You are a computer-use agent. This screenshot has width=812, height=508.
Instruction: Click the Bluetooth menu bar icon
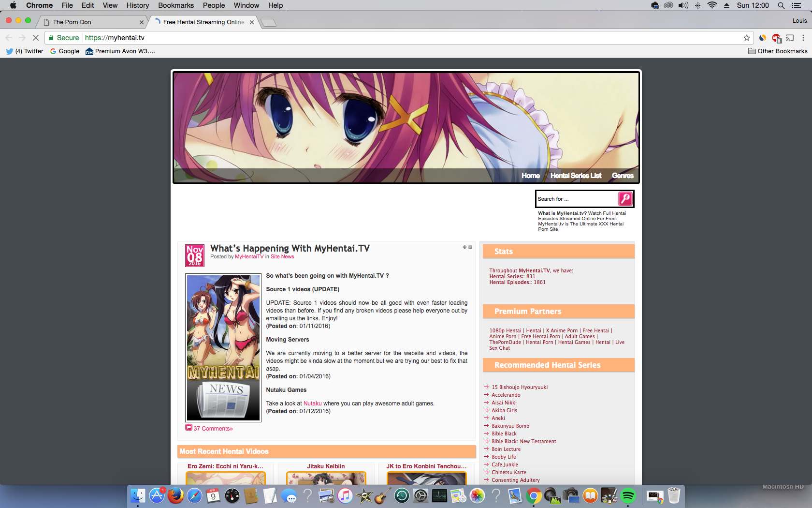point(697,5)
